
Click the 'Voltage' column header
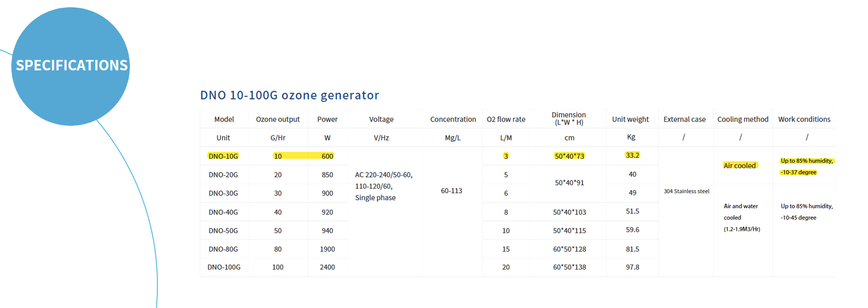coord(381,119)
